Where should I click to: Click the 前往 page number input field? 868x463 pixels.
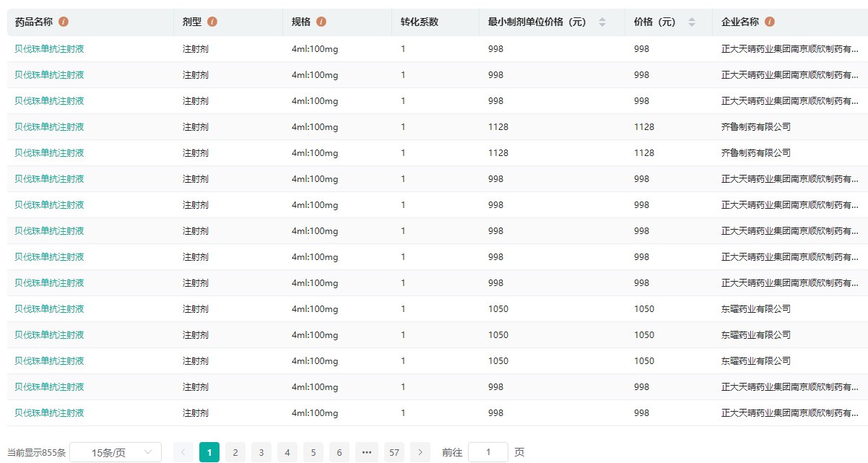(488, 452)
